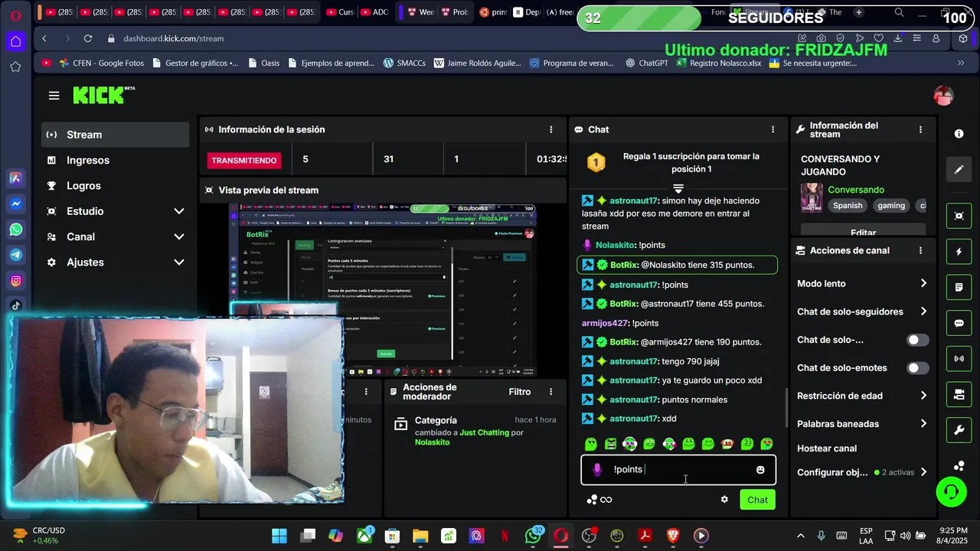Screen dimensions: 980x551
Task: Toggle Chat de solo-emotes switch
Action: coord(917,368)
